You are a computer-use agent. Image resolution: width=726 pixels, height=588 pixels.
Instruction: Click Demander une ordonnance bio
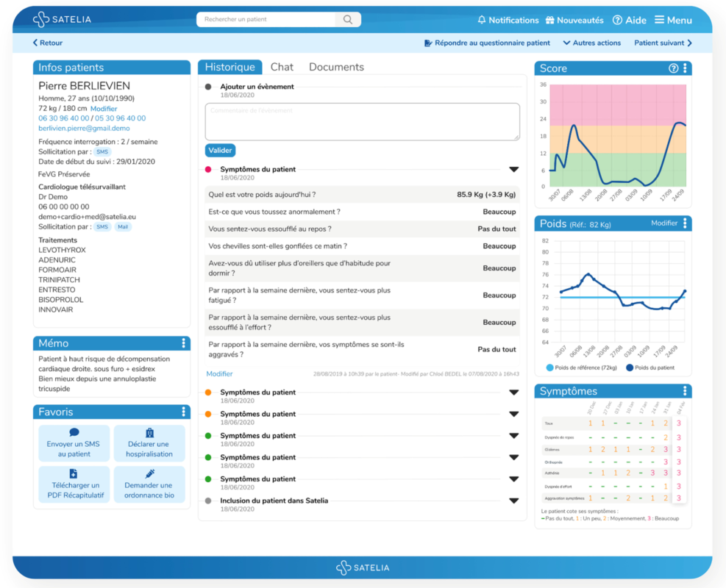[x=149, y=484]
